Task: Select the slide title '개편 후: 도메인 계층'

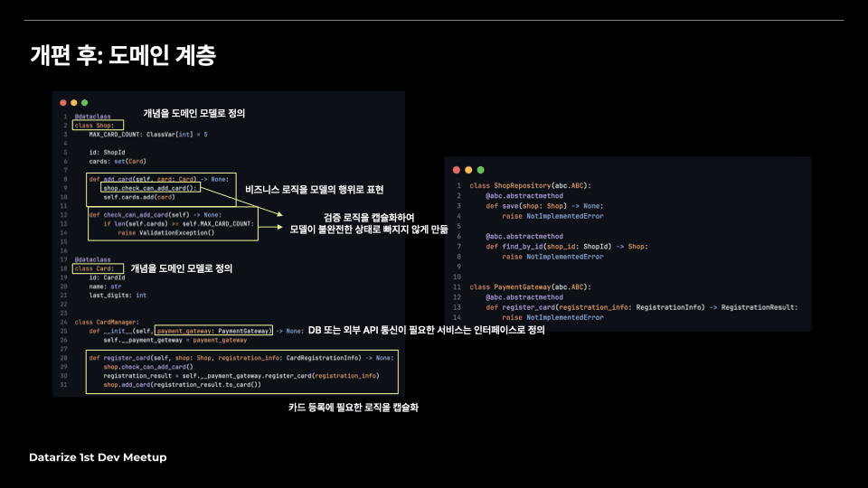Action: (122, 55)
